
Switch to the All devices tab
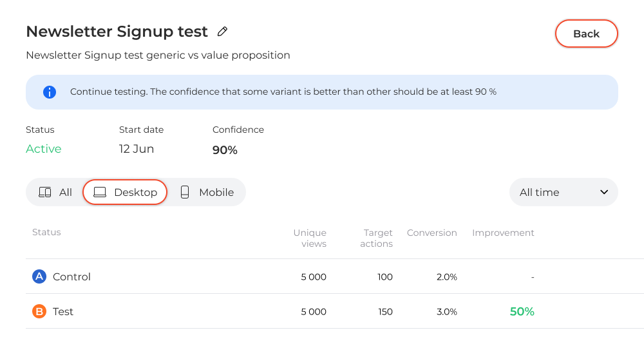(55, 192)
